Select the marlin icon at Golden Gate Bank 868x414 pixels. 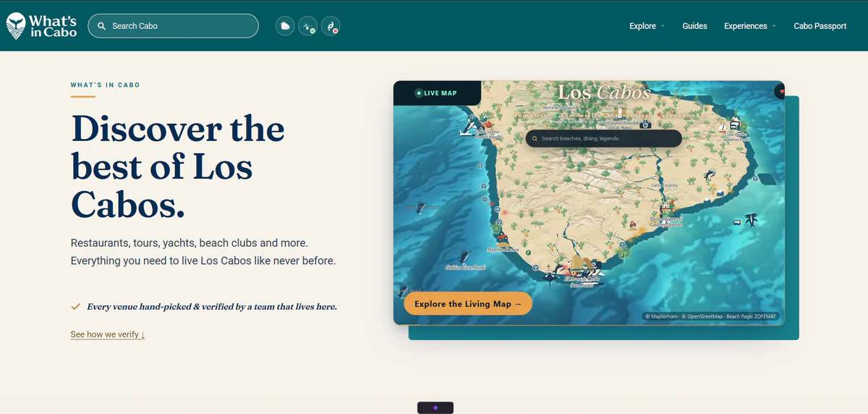click(465, 256)
